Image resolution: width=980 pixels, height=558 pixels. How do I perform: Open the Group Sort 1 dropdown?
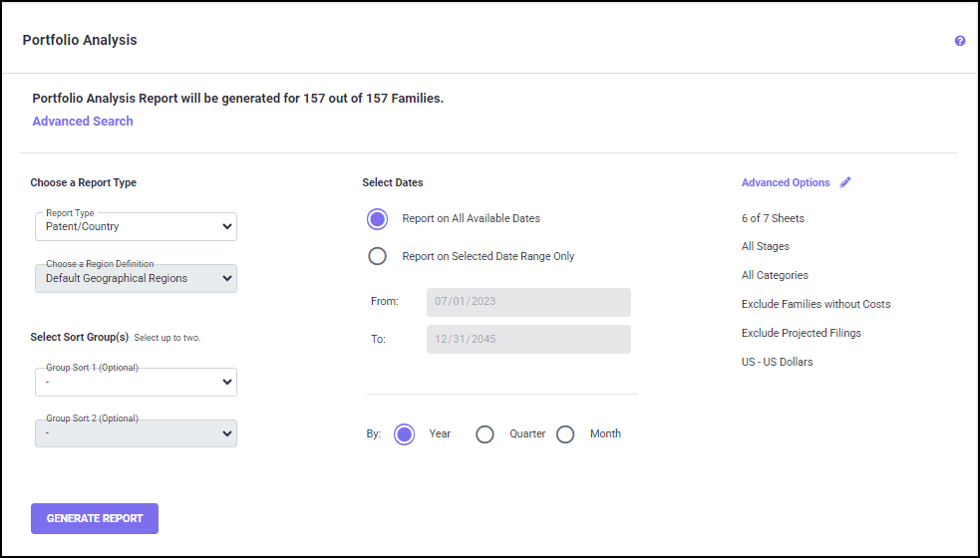pyautogui.click(x=136, y=382)
